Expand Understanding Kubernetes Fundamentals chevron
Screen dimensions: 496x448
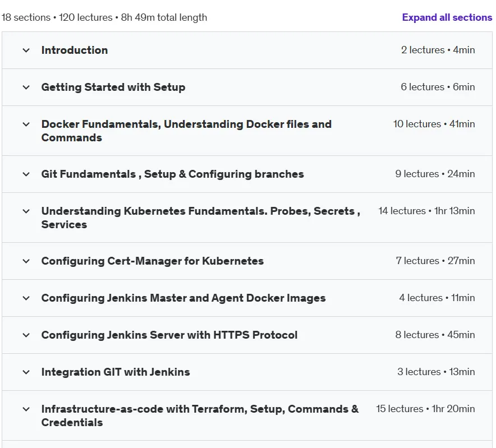pyautogui.click(x=26, y=211)
